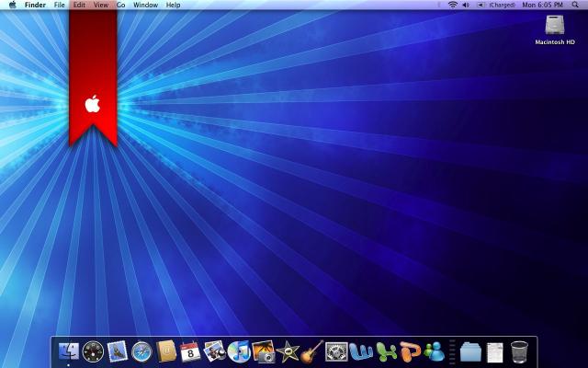Open Address Book in the Dock
This screenshot has width=588, height=368.
tap(166, 351)
